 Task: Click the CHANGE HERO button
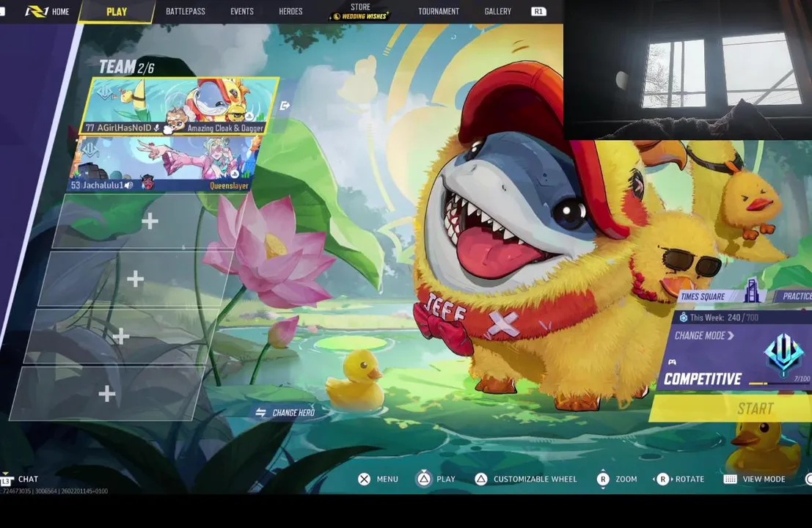[x=285, y=413]
